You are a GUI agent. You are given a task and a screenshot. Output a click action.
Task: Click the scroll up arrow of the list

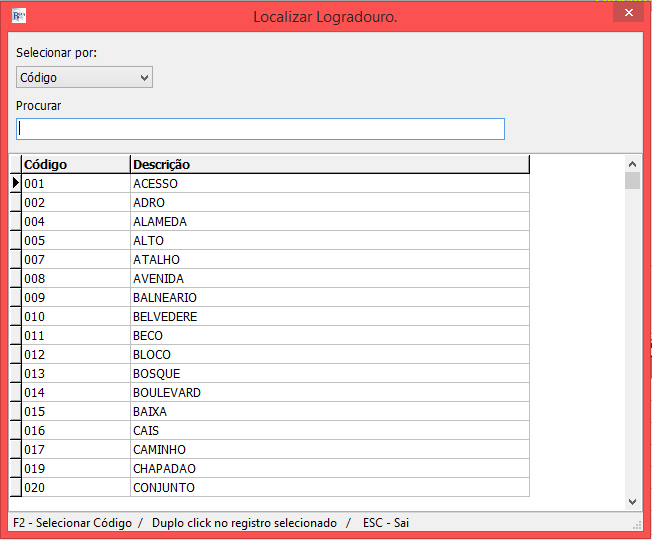[632, 164]
